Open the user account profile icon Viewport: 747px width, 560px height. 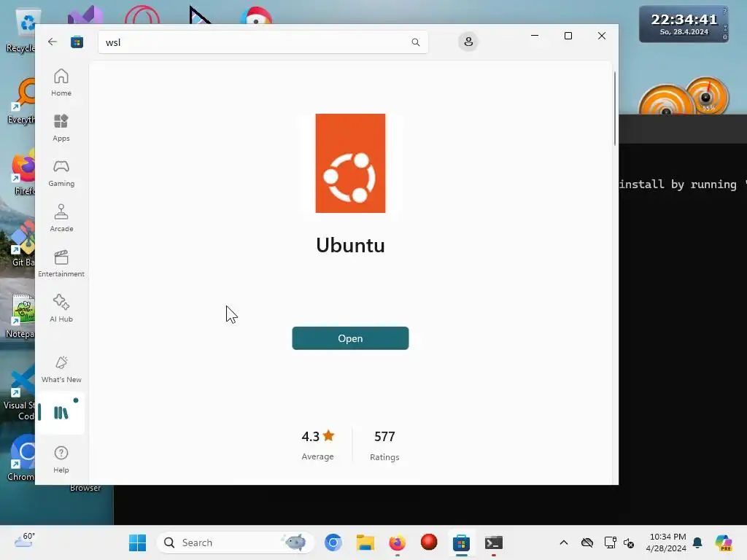pyautogui.click(x=468, y=42)
